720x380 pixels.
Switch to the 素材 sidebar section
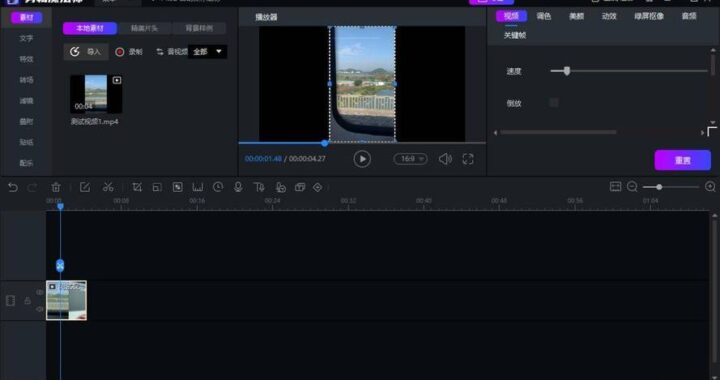pyautogui.click(x=27, y=18)
